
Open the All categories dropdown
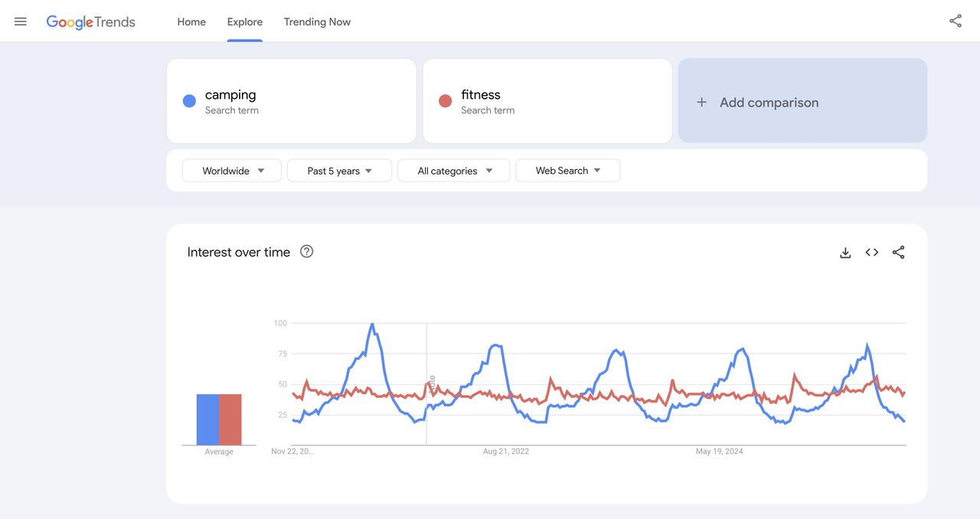click(x=453, y=171)
